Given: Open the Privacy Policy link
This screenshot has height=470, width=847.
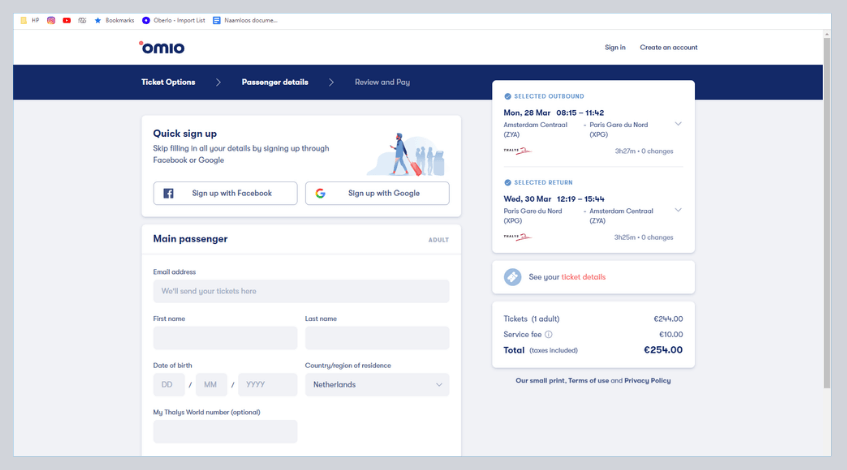Looking at the screenshot, I should [x=648, y=381].
